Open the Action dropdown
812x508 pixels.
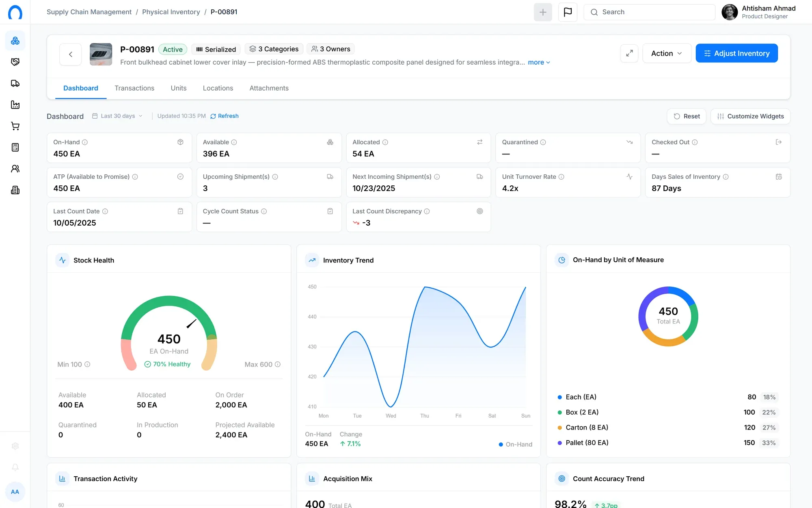click(667, 53)
